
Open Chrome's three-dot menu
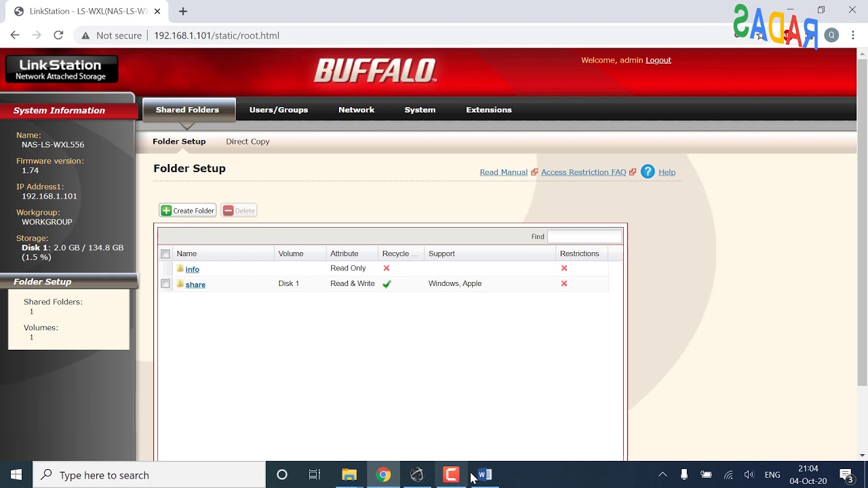[x=853, y=35]
